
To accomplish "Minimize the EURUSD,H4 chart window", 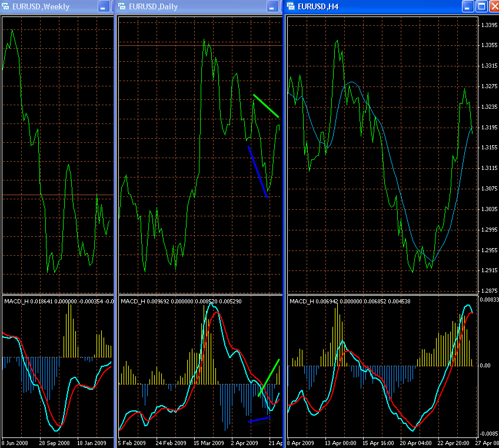I will pos(467,6).
